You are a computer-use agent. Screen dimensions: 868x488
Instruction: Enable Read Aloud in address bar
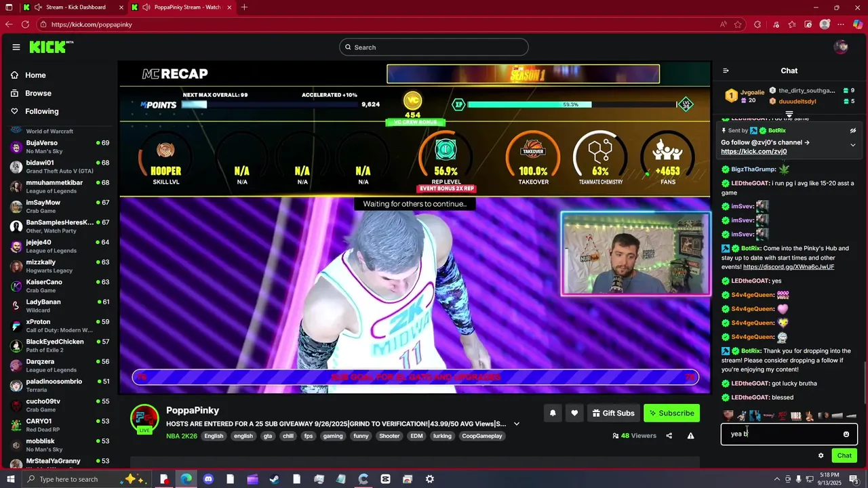[x=724, y=24]
